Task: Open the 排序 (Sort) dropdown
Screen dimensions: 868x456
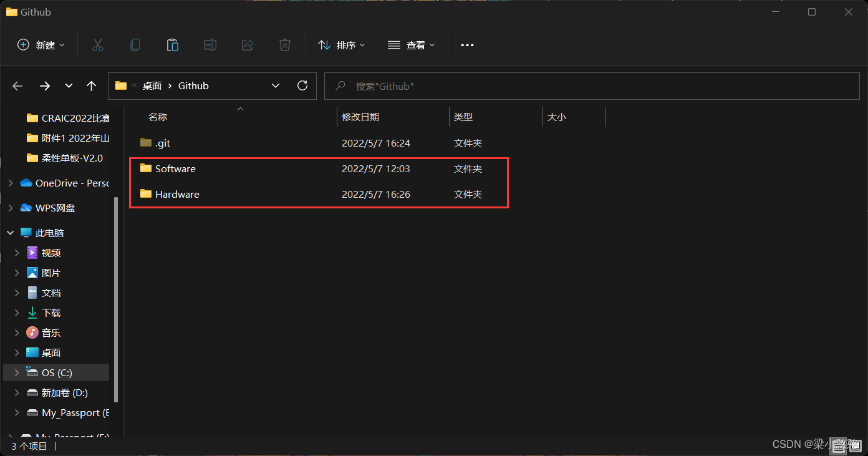Action: [342, 45]
